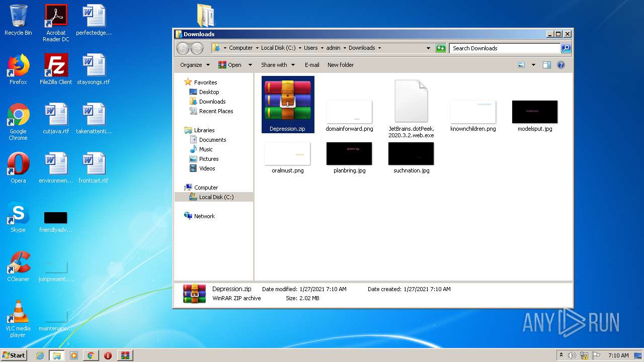
Task: Click FileZilla Client desktop icon
Action: 56,69
